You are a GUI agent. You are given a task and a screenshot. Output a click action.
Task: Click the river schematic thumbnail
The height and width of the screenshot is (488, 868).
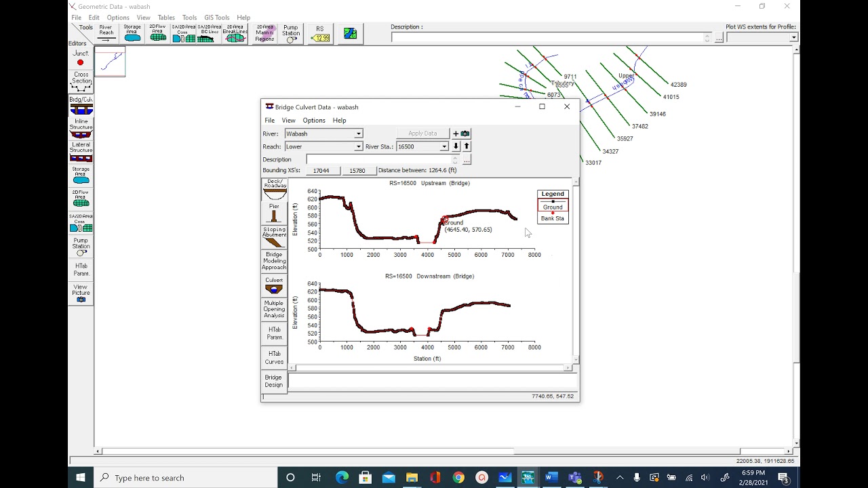coord(111,62)
